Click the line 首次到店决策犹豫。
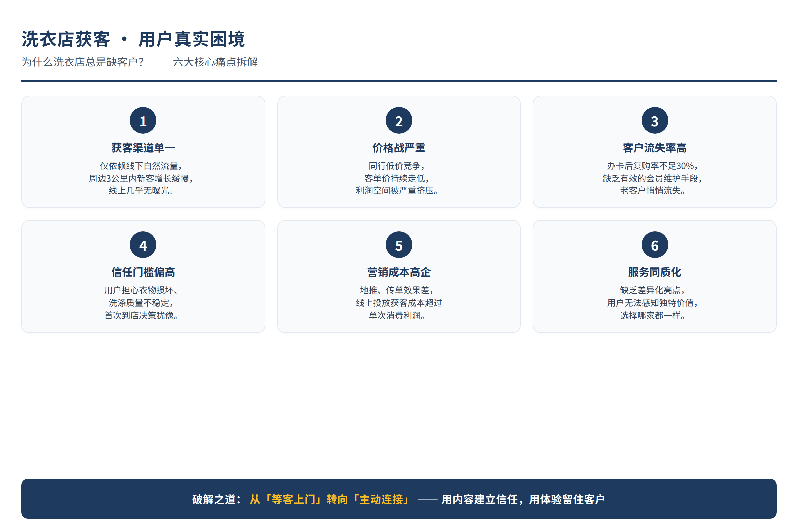Image resolution: width=798 pixels, height=532 pixels. pos(142,315)
